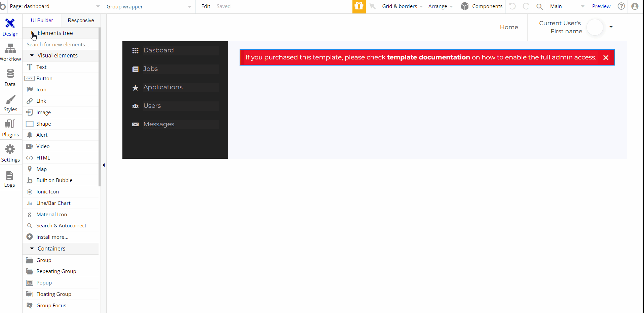Close the red template alert banner

tap(606, 57)
